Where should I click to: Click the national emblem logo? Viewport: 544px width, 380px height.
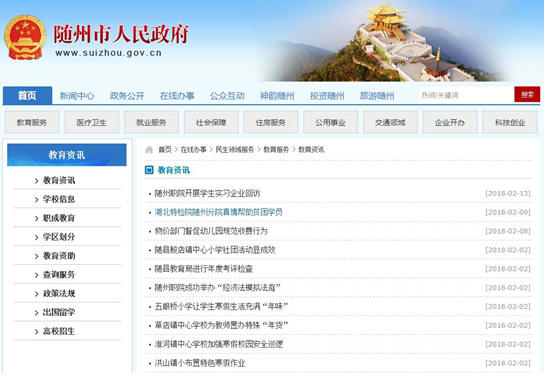[25, 37]
